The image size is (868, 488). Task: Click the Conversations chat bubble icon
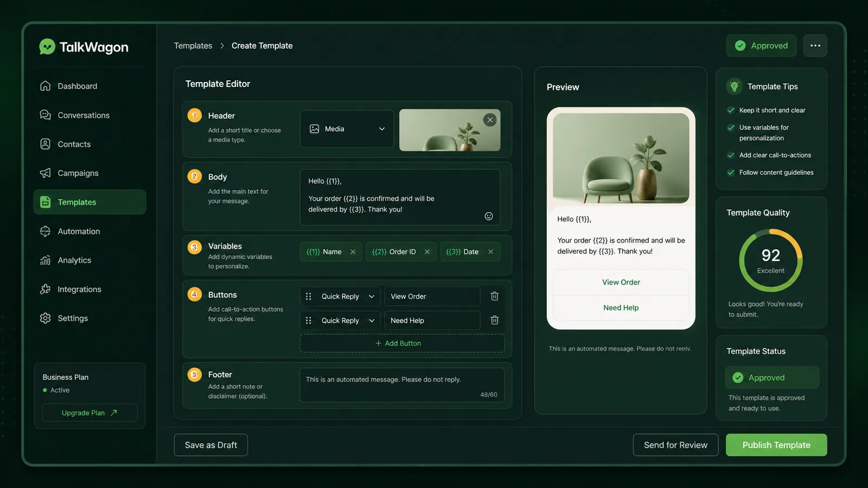[x=46, y=115]
